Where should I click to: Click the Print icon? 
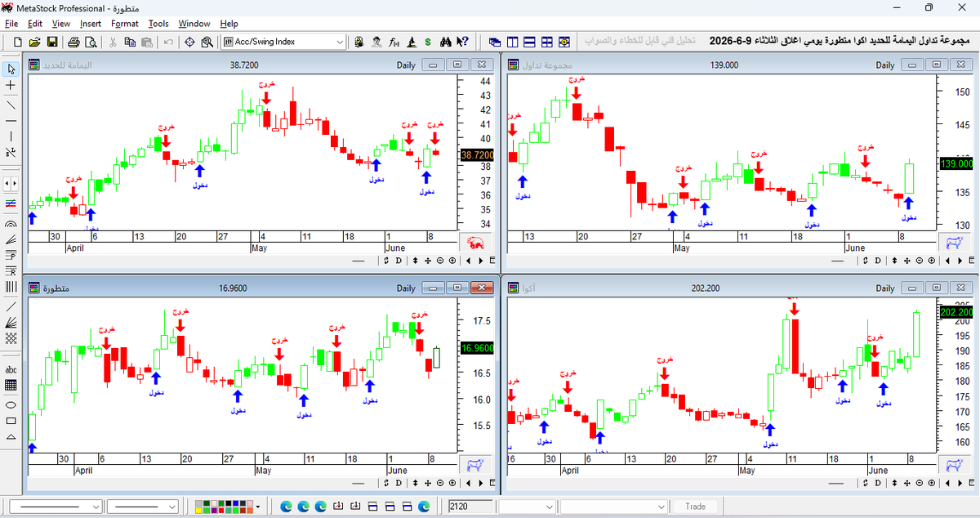coord(73,42)
